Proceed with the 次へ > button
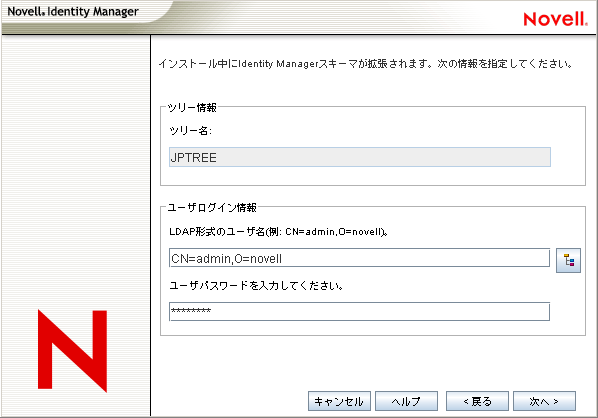 [544, 401]
